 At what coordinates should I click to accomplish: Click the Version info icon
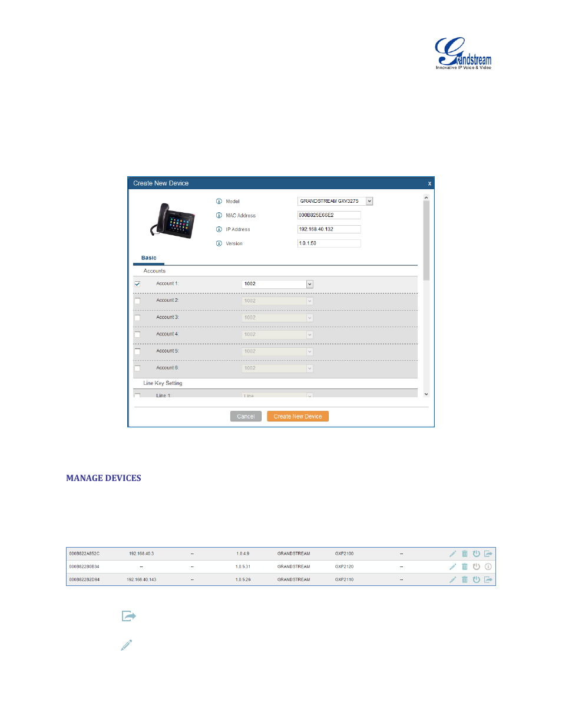(x=219, y=243)
